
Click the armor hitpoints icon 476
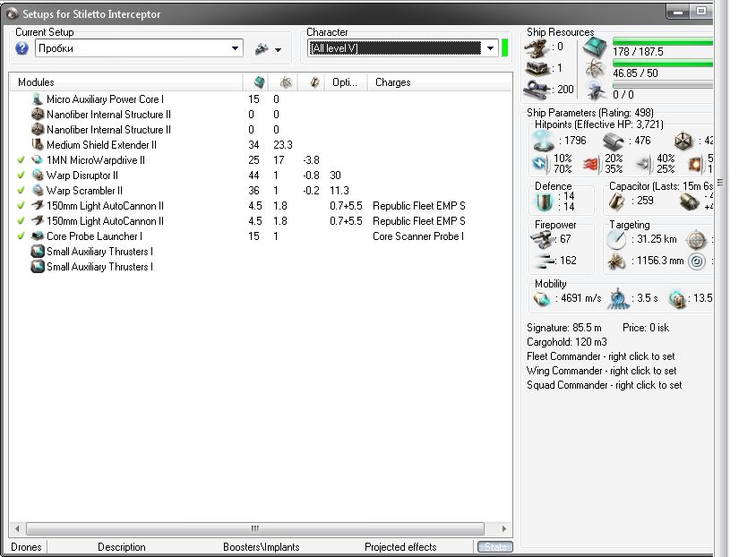[613, 141]
